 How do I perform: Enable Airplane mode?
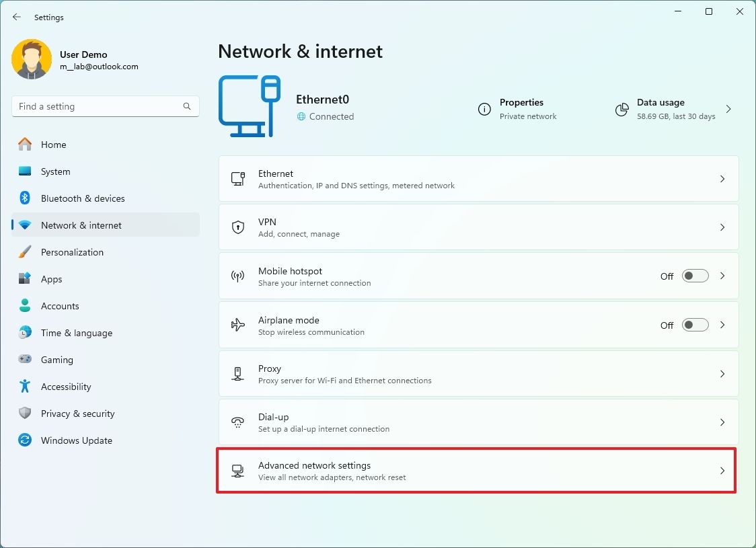point(695,325)
